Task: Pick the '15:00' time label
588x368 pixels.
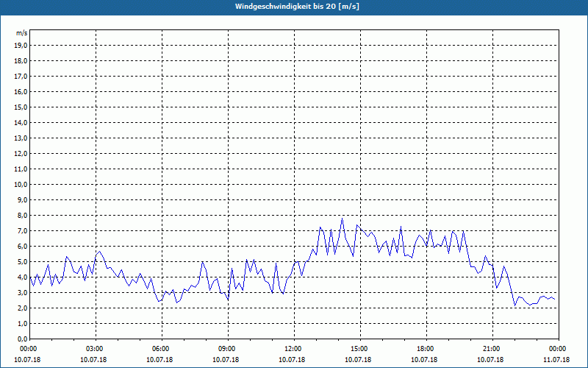Action: pyautogui.click(x=358, y=349)
